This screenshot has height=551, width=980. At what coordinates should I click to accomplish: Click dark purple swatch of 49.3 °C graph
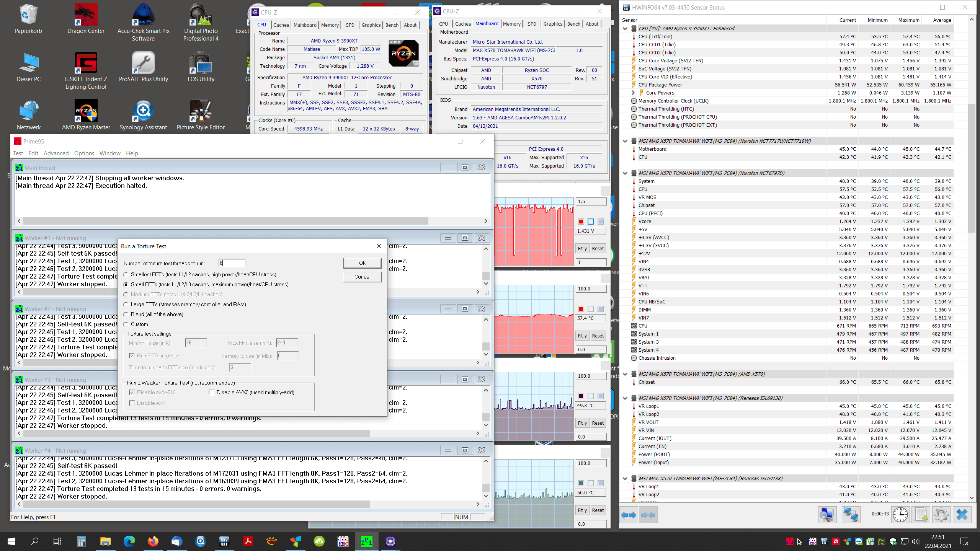581,396
